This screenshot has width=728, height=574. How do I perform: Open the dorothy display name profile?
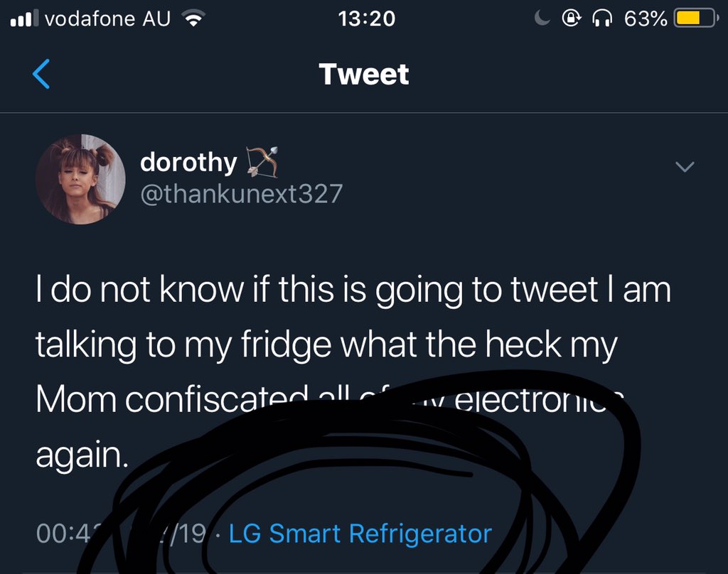(x=188, y=163)
